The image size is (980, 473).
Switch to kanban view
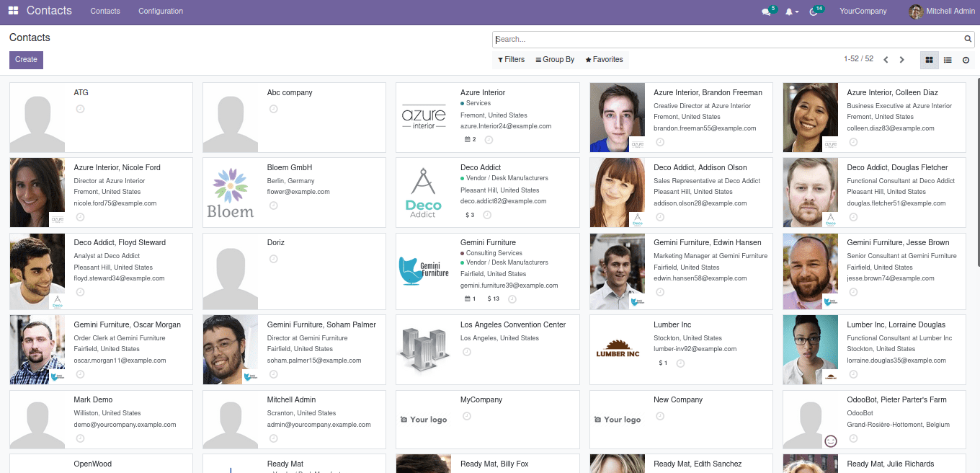(929, 61)
